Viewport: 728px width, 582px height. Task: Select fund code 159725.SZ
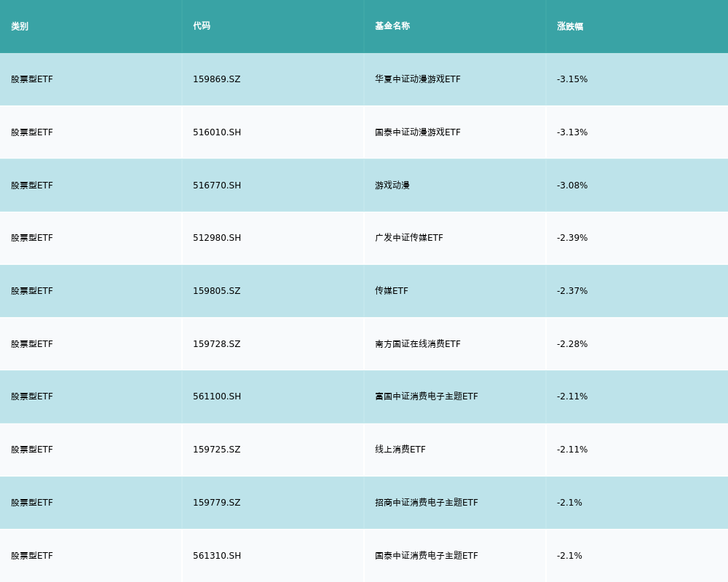[216, 450]
